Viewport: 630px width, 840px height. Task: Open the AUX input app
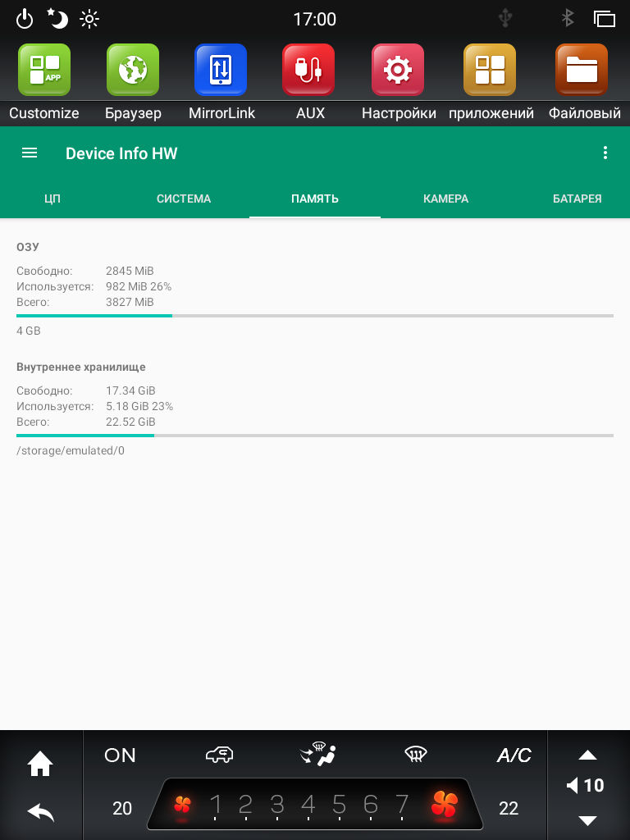tap(308, 70)
